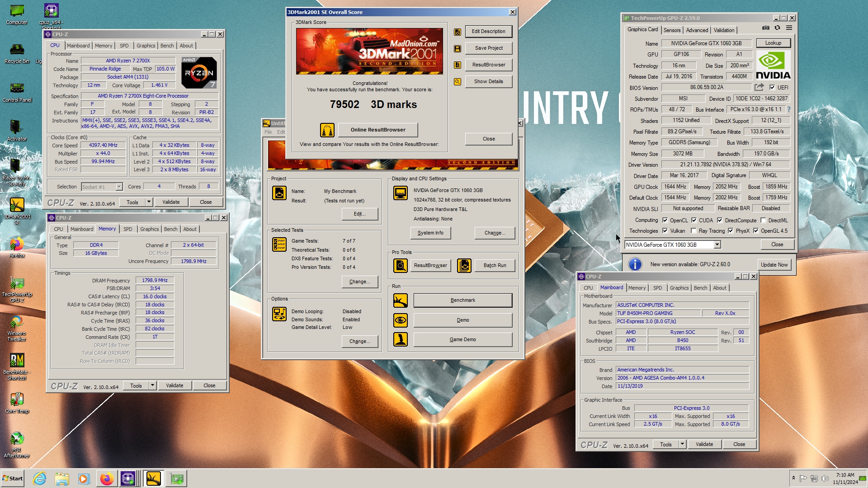
Task: Click the taskbar clock
Action: click(x=845, y=479)
